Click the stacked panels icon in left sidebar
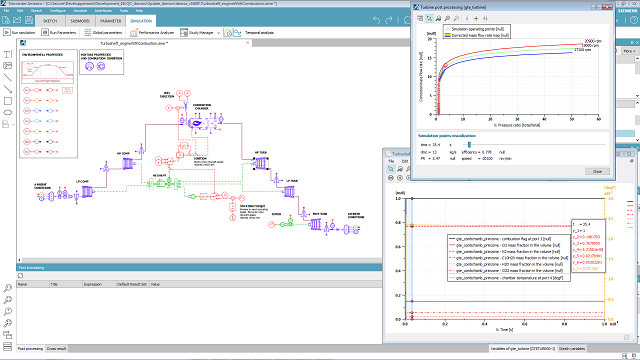640x360 pixels. tap(7, 347)
